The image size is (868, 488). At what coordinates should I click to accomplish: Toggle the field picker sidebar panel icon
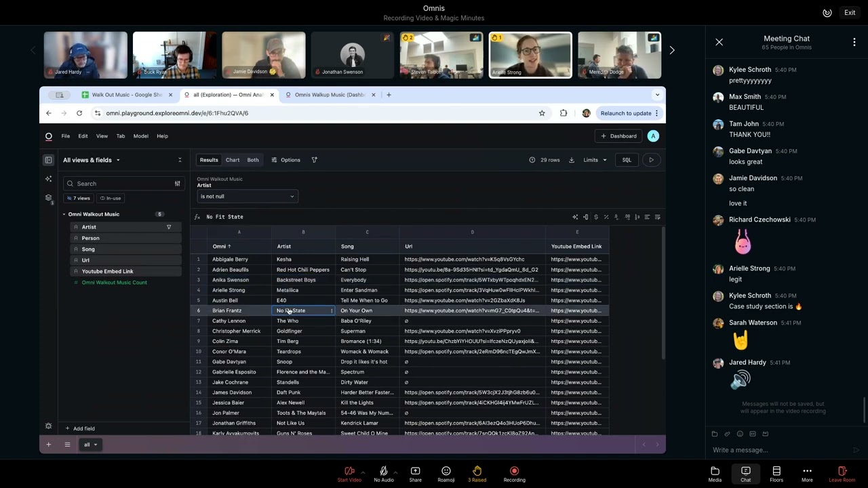(x=48, y=160)
